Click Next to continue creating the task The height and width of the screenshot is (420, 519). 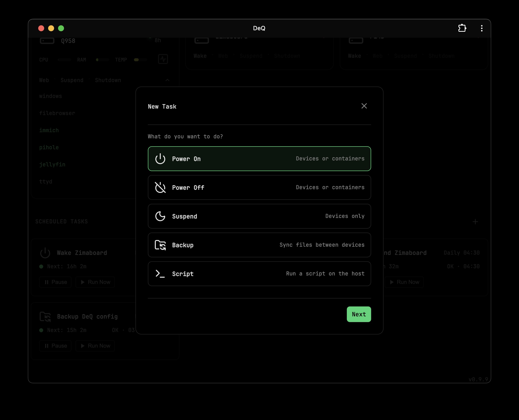(359, 314)
